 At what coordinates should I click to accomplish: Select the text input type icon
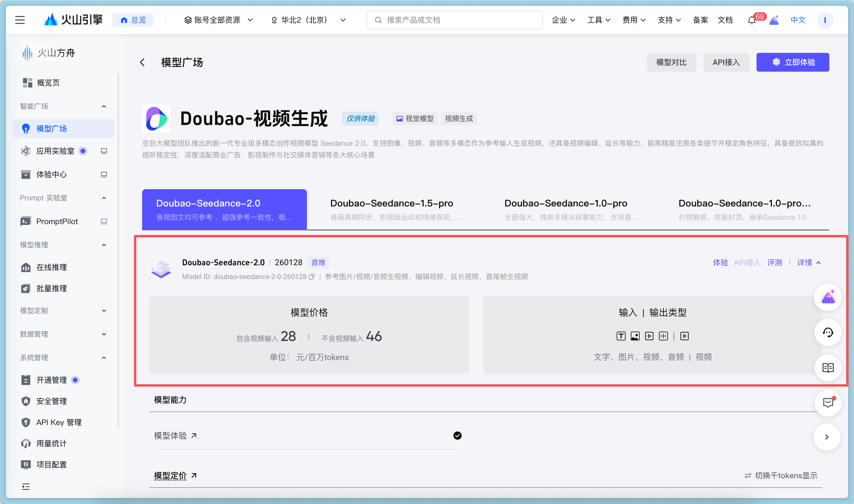coord(621,336)
